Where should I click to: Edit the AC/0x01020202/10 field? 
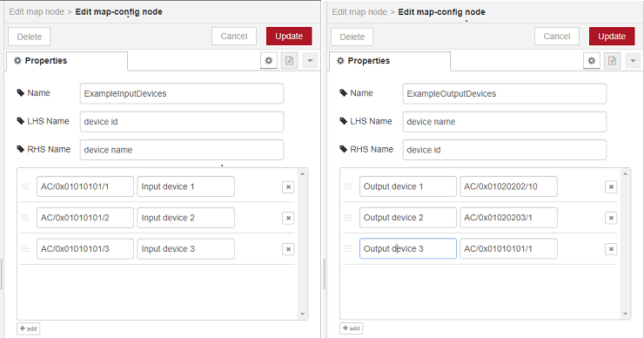coord(508,186)
